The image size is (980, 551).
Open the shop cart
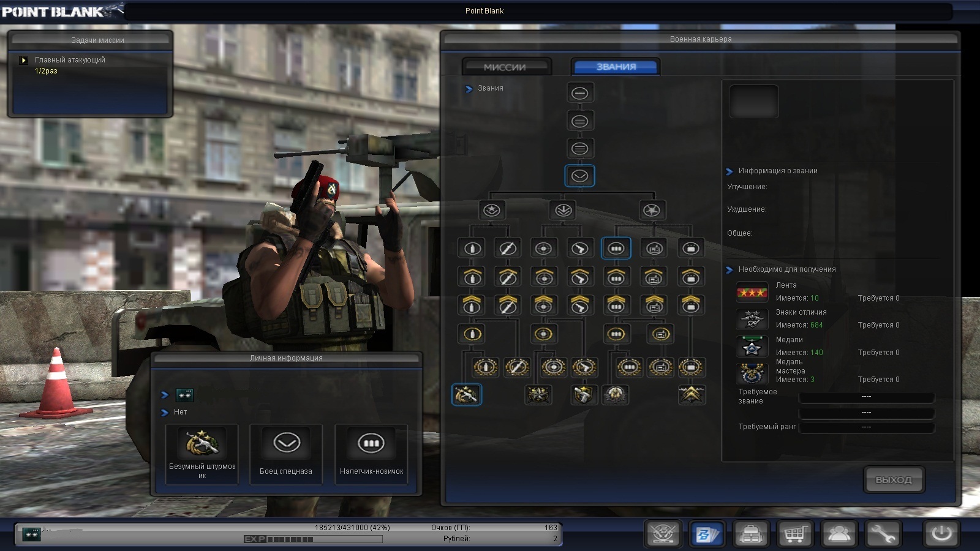click(x=794, y=534)
